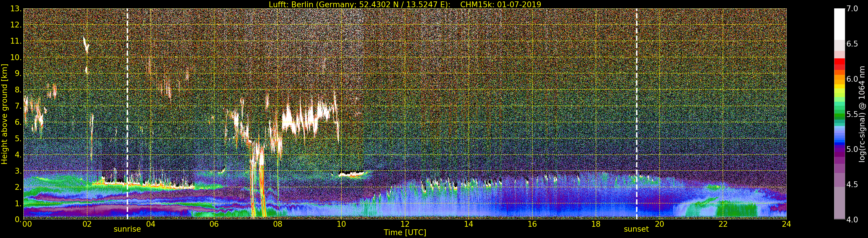
Task: Click the colorbar tick label "5.5"
Action: (x=852, y=114)
